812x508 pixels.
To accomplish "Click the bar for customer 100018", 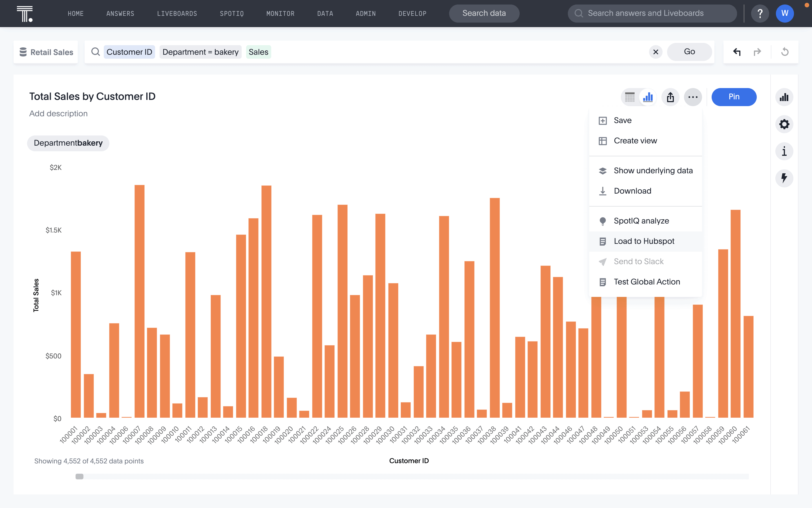I will (266, 302).
